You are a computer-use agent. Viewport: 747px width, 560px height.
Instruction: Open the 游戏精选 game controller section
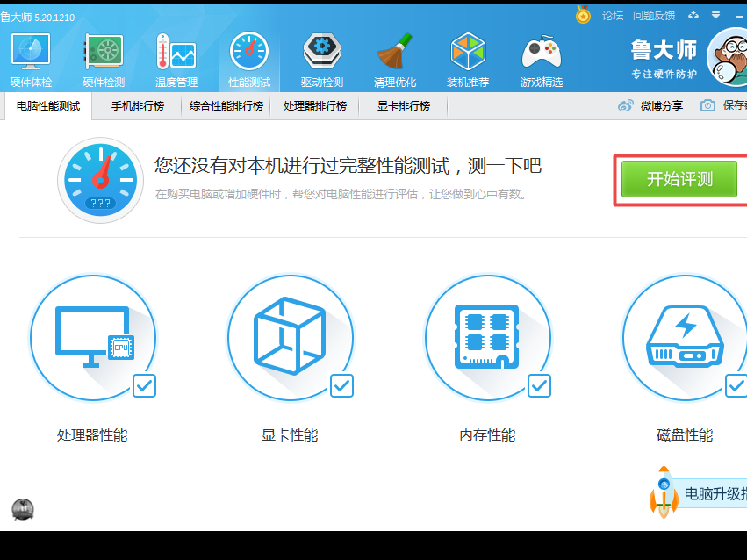[542, 61]
